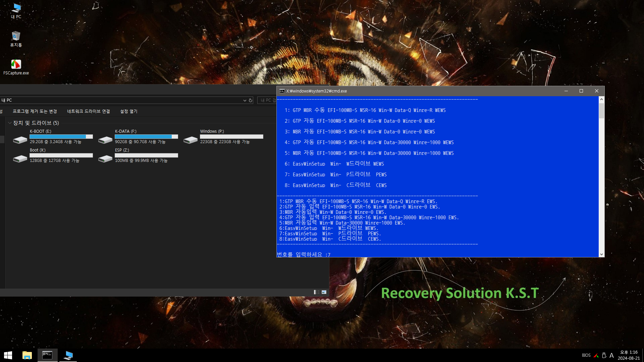
Task: Open the 내 PC desktop icon
Action: click(16, 11)
